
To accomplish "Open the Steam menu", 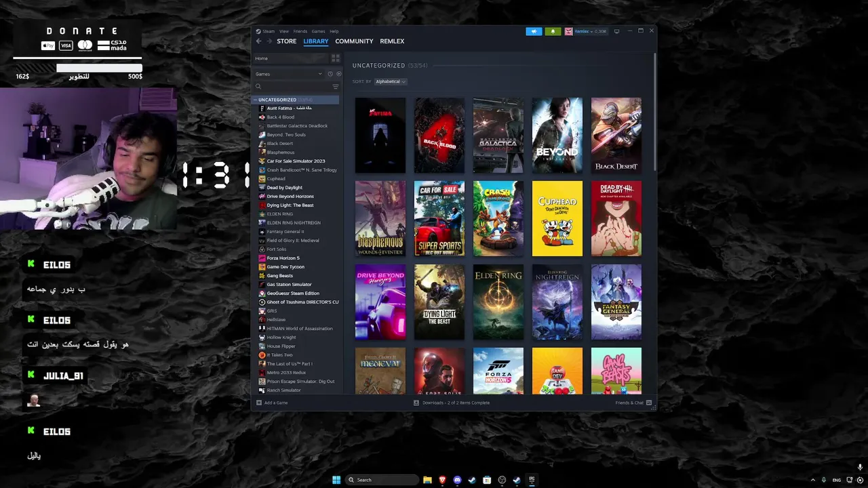I will (x=269, y=31).
